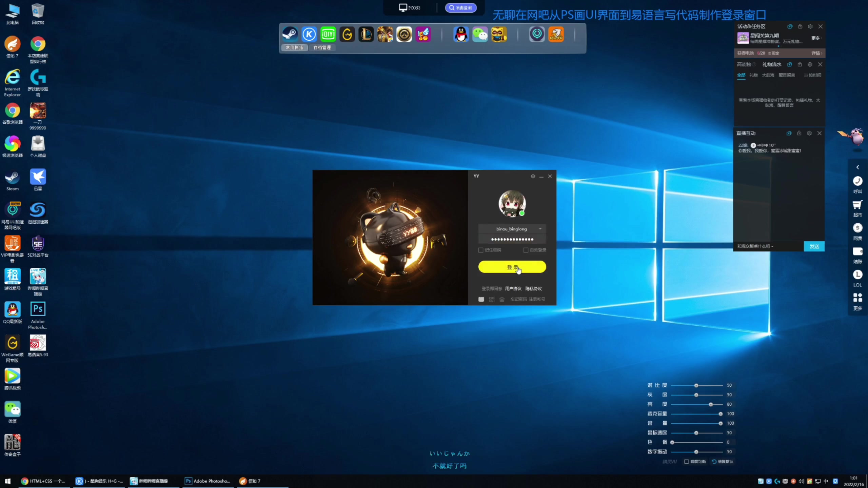Toggle 记住密码 remember password checkbox
Screen dimensions: 868x488
481,250
